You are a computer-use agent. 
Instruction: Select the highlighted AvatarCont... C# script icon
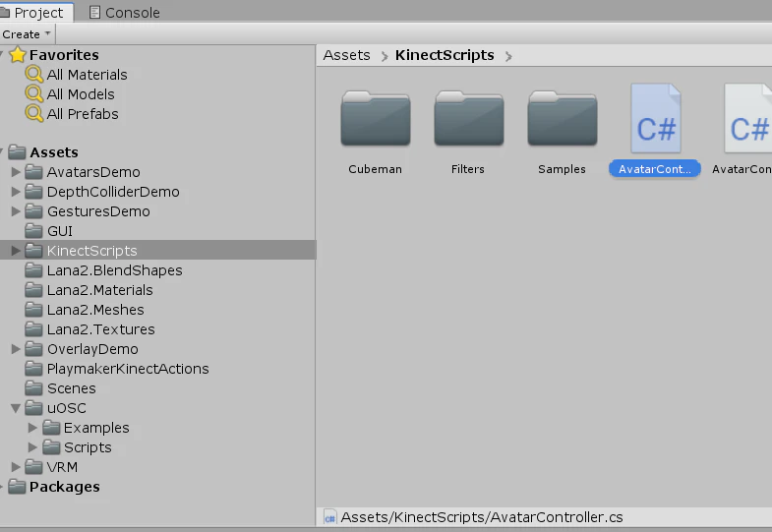656,118
